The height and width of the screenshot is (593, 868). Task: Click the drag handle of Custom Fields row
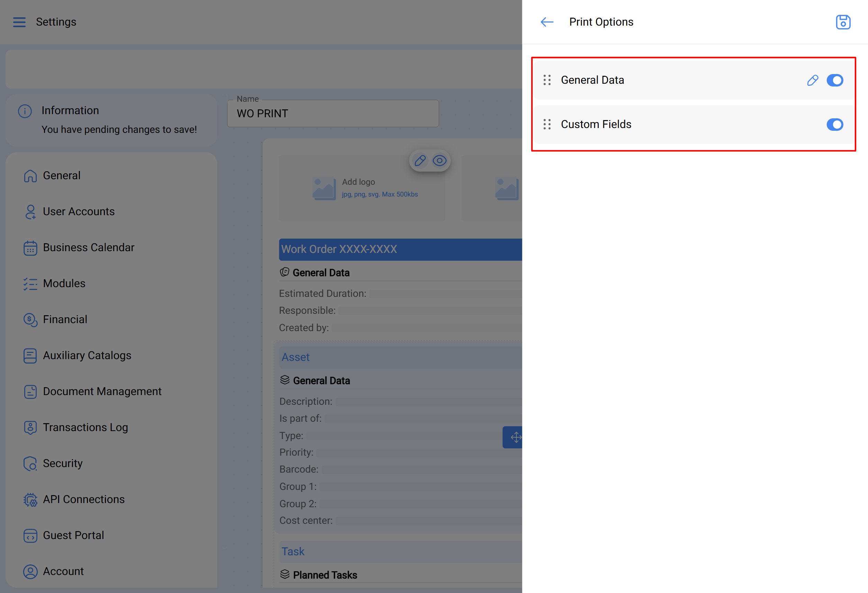pyautogui.click(x=547, y=124)
